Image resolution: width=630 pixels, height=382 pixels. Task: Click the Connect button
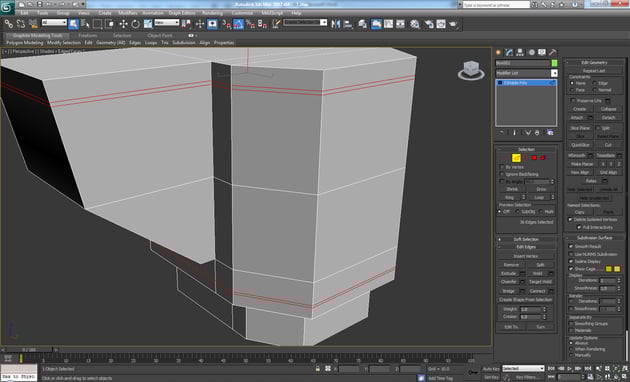tap(537, 291)
